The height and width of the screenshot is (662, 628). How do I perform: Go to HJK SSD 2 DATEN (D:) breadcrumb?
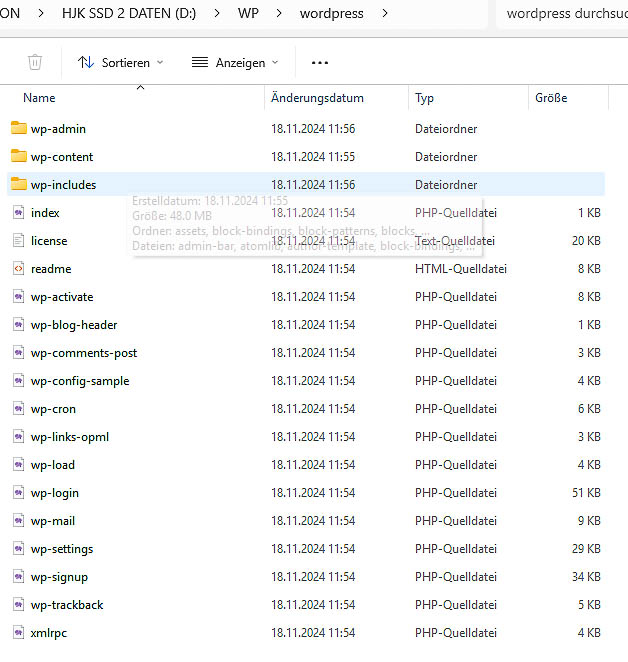click(x=129, y=14)
